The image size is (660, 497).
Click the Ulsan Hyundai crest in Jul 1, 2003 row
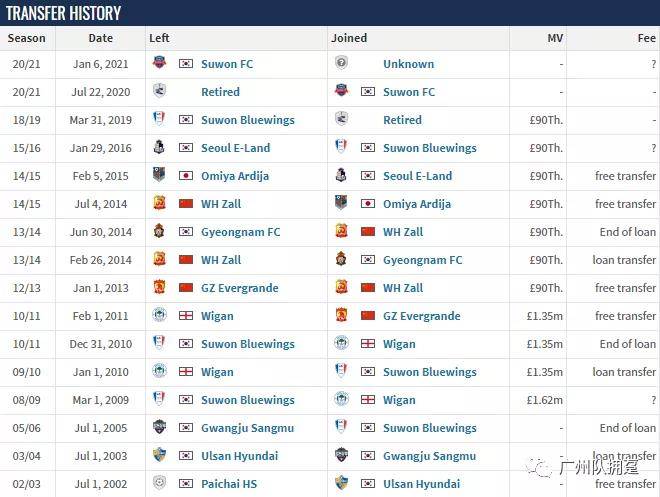pos(159,455)
